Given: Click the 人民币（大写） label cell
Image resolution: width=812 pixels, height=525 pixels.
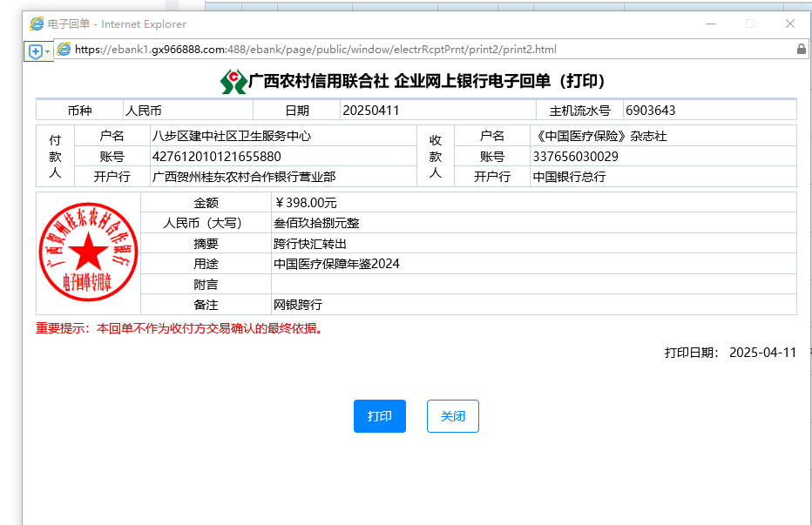Looking at the screenshot, I should (x=206, y=223).
